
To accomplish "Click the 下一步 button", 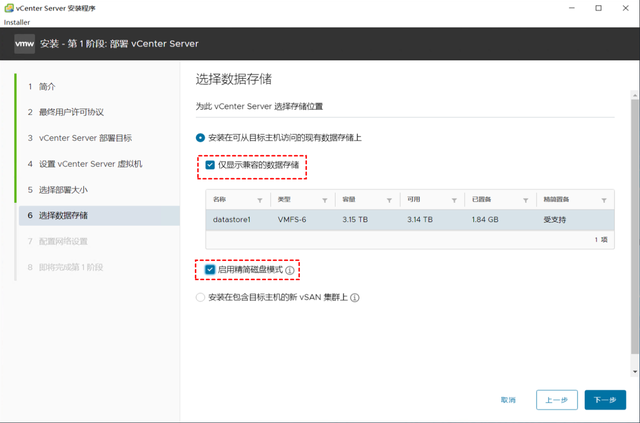I will point(605,400).
